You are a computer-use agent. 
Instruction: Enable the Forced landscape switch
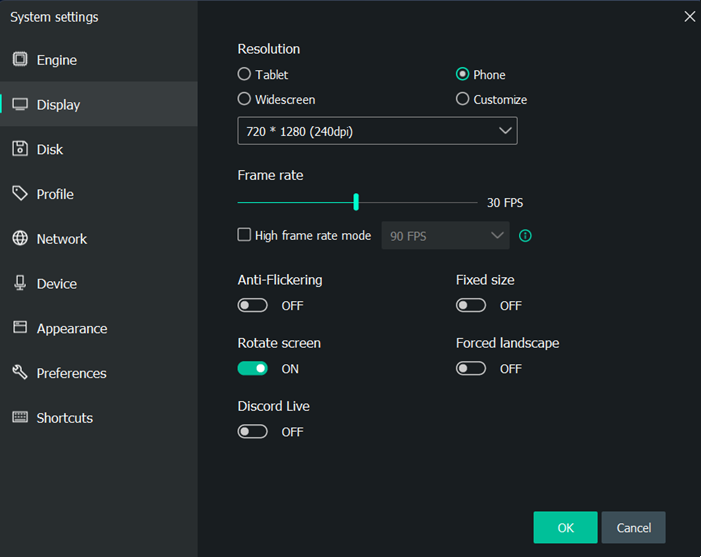click(471, 368)
